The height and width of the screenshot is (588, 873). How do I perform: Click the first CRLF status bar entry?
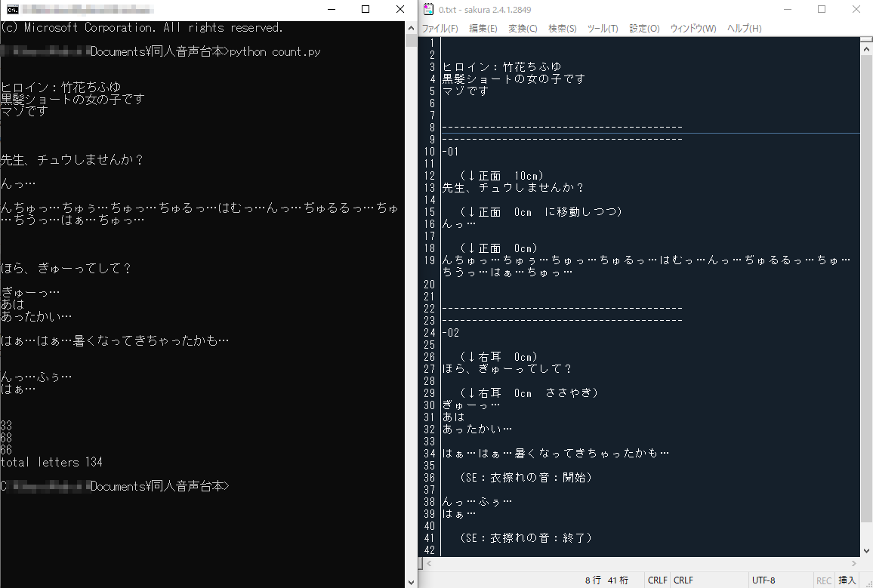pos(658,580)
